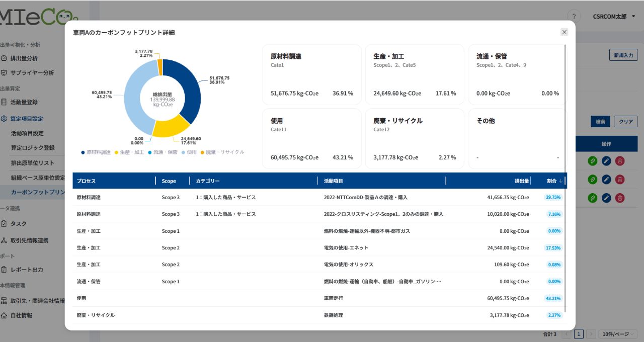The image size is (644, 342).
Task: Click the 排出量分析 gauge icon
Action: coord(4,58)
